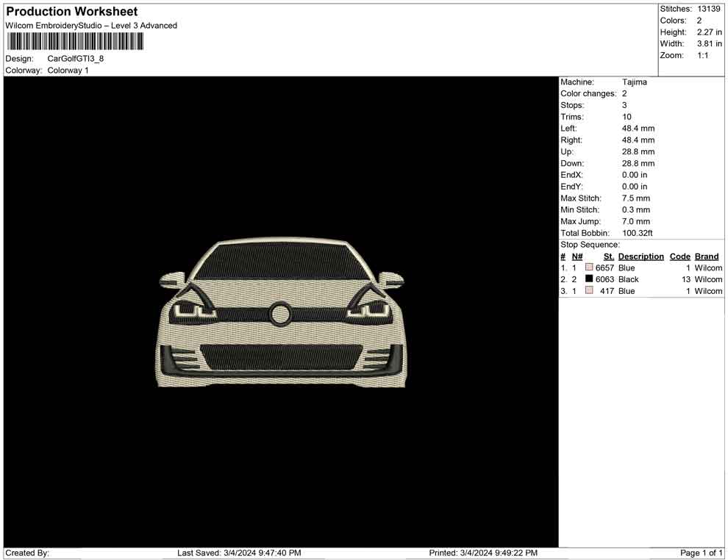This screenshot has height=560, width=728.
Task: Click the Machine value Tajima
Action: pos(634,82)
